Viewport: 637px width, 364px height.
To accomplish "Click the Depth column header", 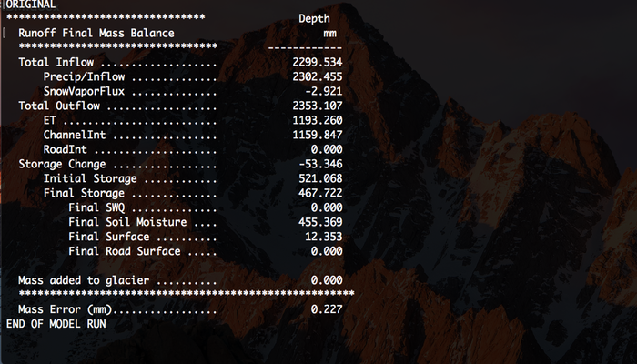I will pyautogui.click(x=314, y=19).
